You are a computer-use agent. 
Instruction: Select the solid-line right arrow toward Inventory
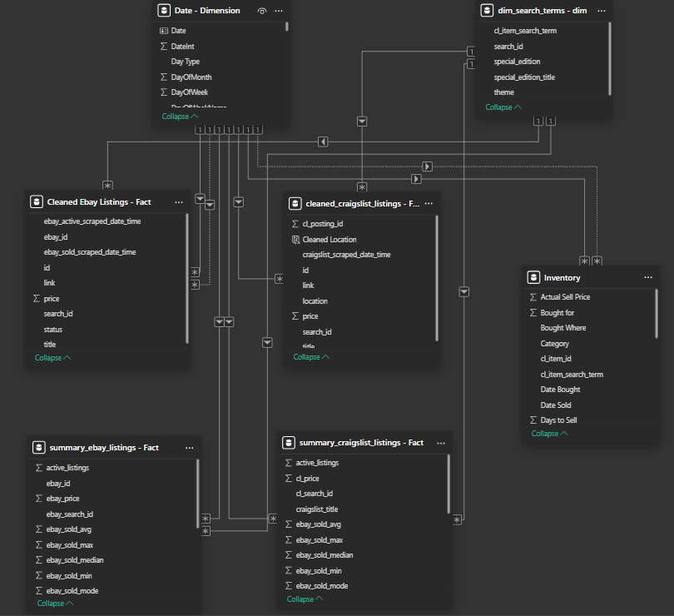pos(416,178)
